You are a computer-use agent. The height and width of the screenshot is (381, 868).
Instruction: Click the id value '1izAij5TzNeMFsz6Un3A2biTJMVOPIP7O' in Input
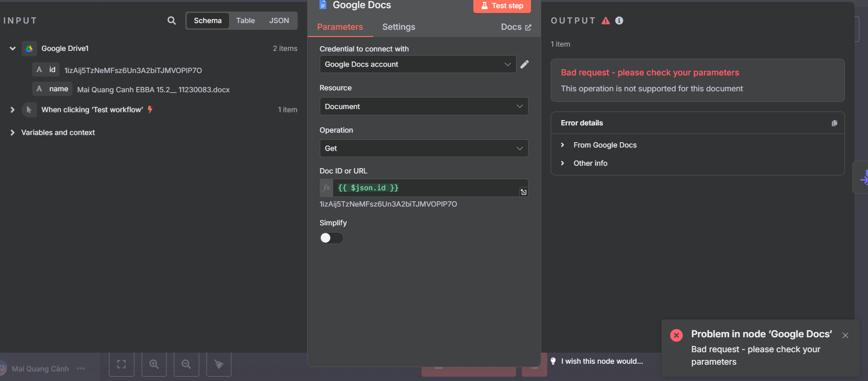(133, 71)
